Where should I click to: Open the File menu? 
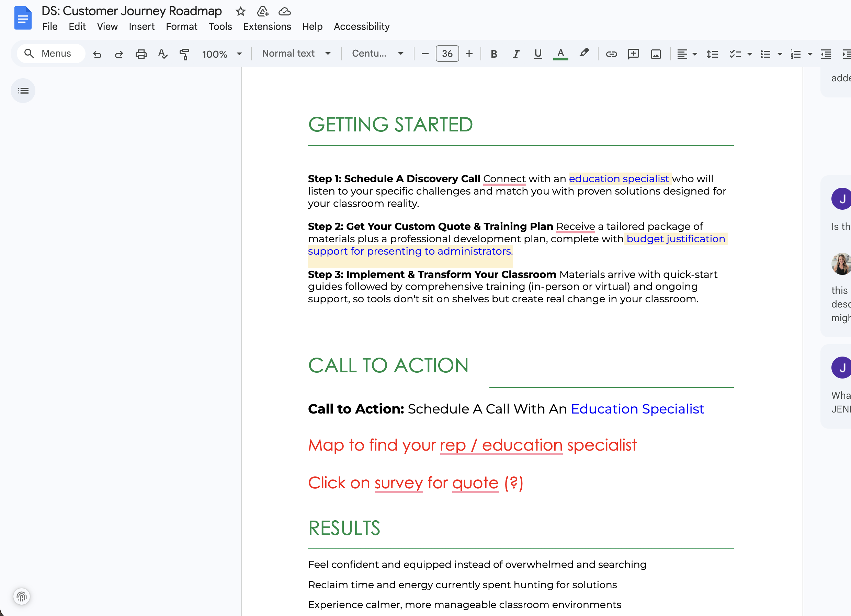(x=49, y=27)
